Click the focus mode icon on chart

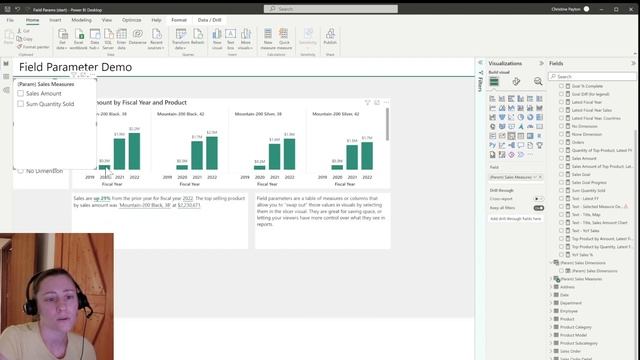click(x=377, y=102)
